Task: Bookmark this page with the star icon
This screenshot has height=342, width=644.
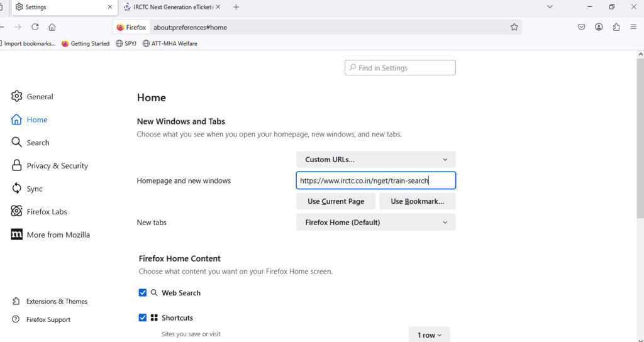Action: [514, 27]
